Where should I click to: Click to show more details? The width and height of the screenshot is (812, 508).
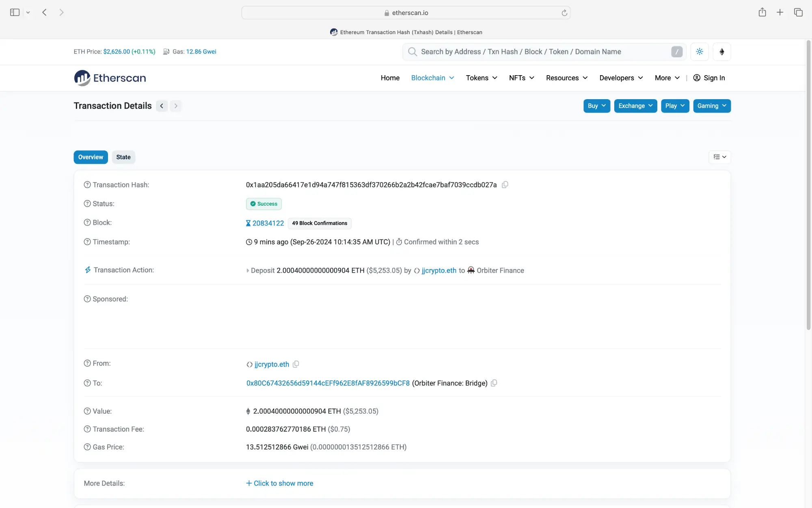tap(279, 483)
